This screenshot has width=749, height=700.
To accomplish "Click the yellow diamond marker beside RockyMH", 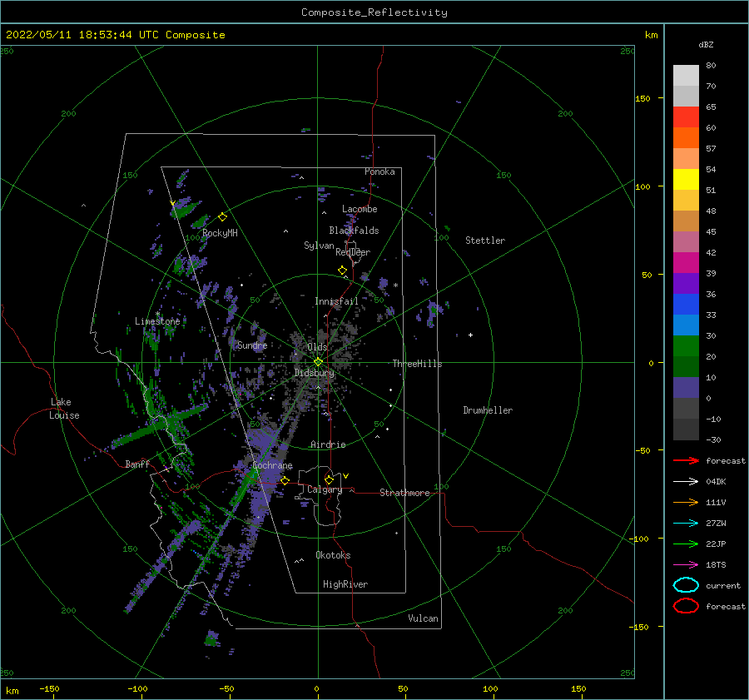I will pos(222,217).
